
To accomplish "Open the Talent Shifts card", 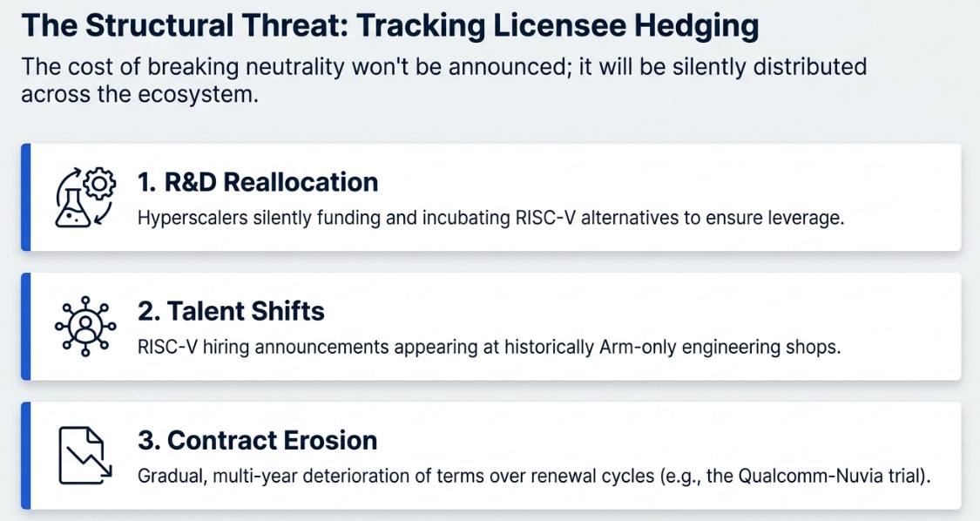I will tap(491, 327).
